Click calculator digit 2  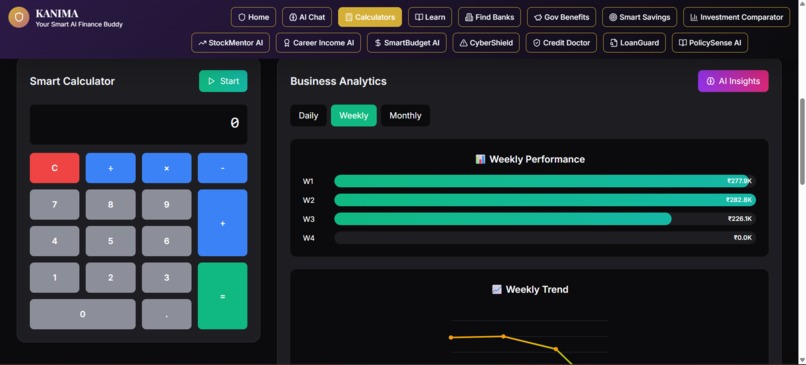[x=111, y=278]
